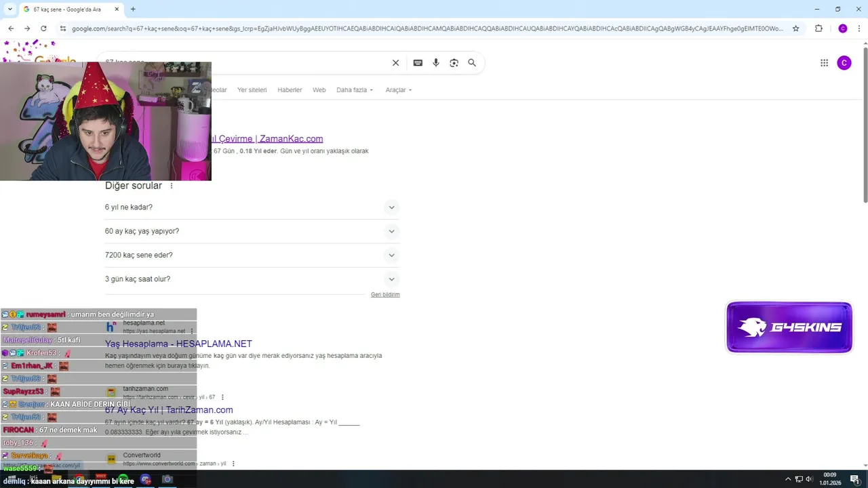Bookmark this page with the star
This screenshot has height=488, width=868.
pyautogui.click(x=796, y=28)
